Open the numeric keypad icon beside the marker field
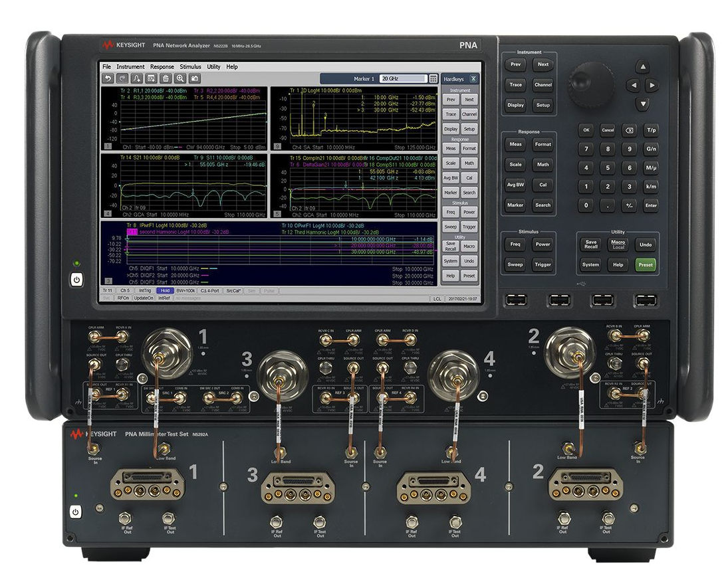This screenshot has width=728, height=576. [x=433, y=78]
